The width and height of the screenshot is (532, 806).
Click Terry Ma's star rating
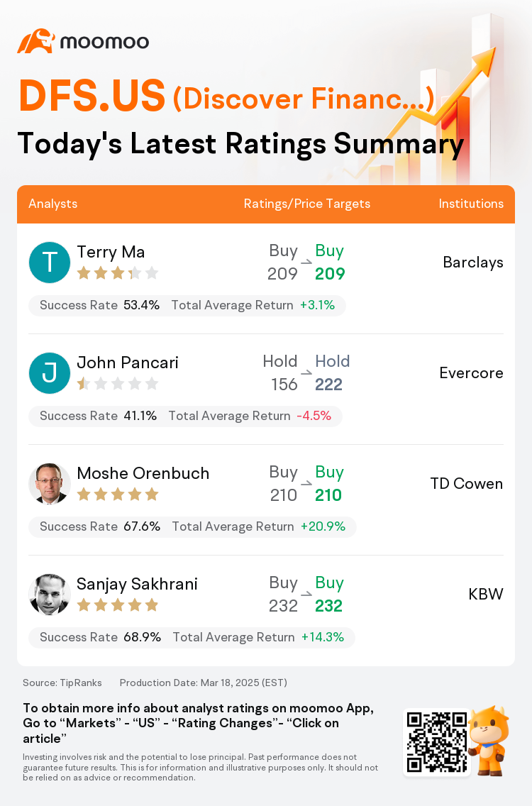(x=118, y=273)
